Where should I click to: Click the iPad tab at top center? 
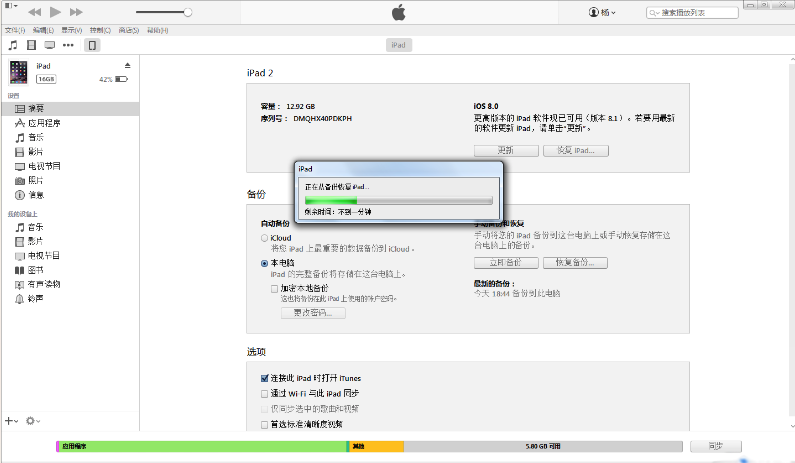tap(399, 45)
